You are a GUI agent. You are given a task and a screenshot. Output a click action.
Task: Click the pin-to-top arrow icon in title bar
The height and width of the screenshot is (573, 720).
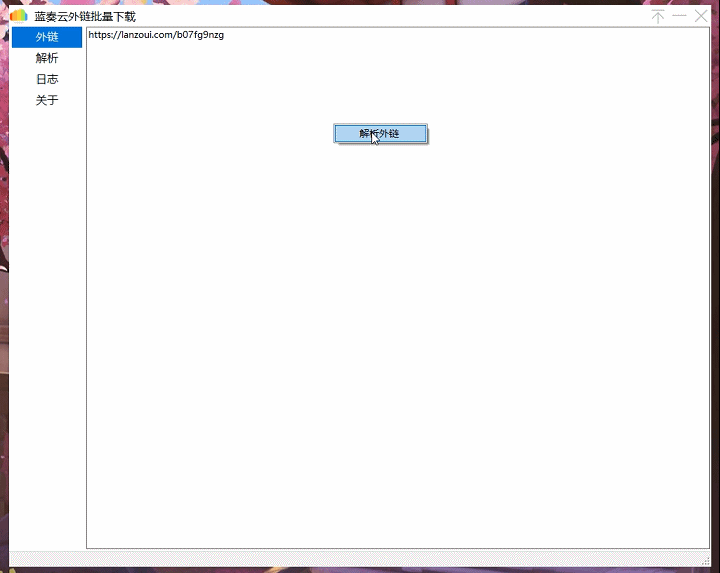coord(658,17)
